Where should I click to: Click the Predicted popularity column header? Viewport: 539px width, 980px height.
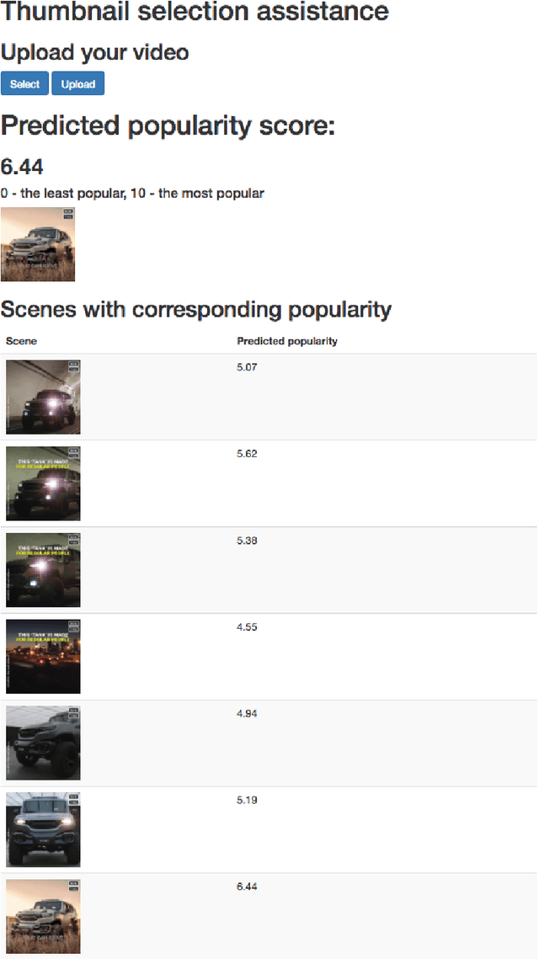point(287,341)
